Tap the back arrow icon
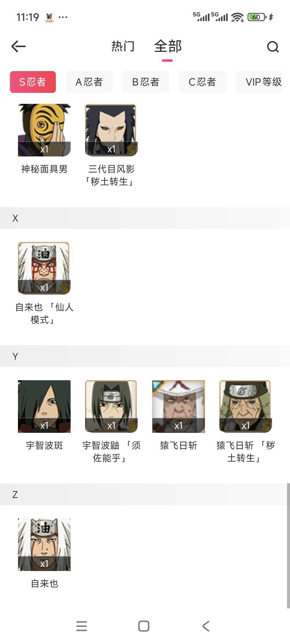 point(19,46)
